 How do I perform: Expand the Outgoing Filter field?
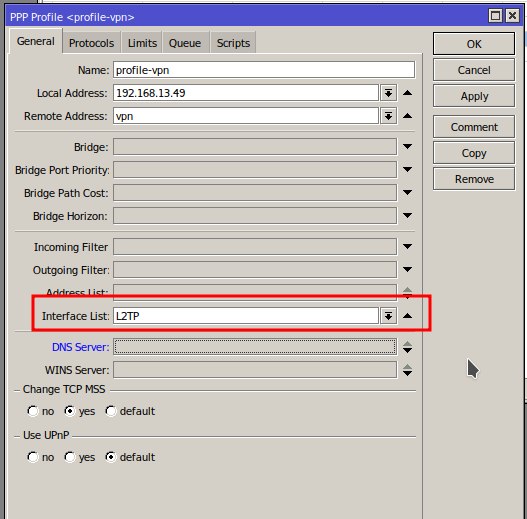407,269
